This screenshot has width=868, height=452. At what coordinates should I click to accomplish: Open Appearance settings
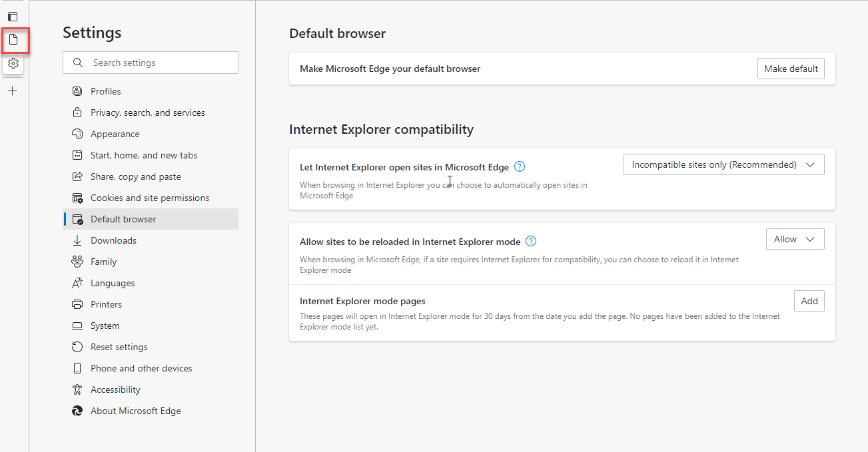[151, 134]
